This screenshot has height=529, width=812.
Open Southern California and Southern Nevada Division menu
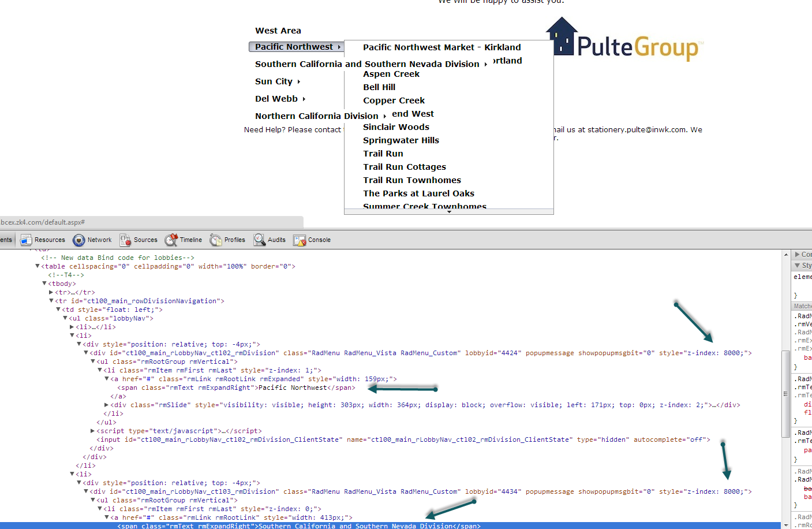pyautogui.click(x=371, y=64)
